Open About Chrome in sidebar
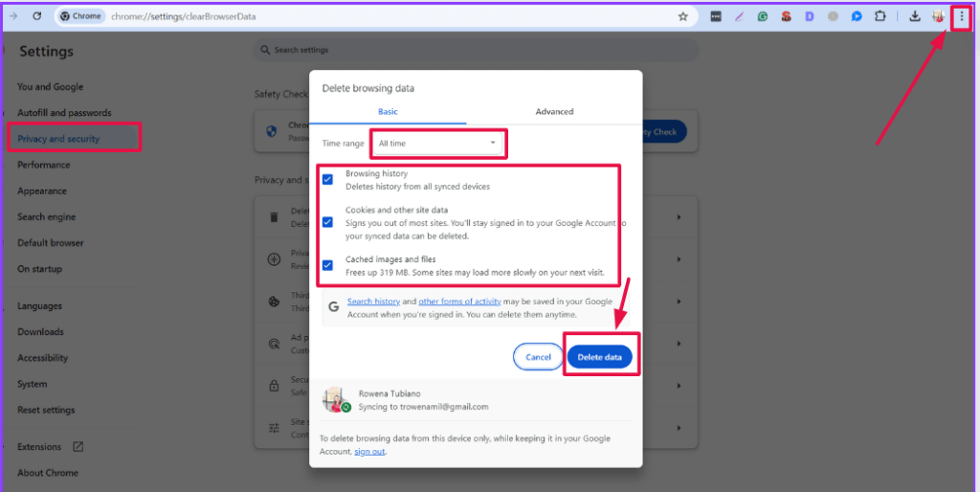The height and width of the screenshot is (492, 980). click(48, 473)
